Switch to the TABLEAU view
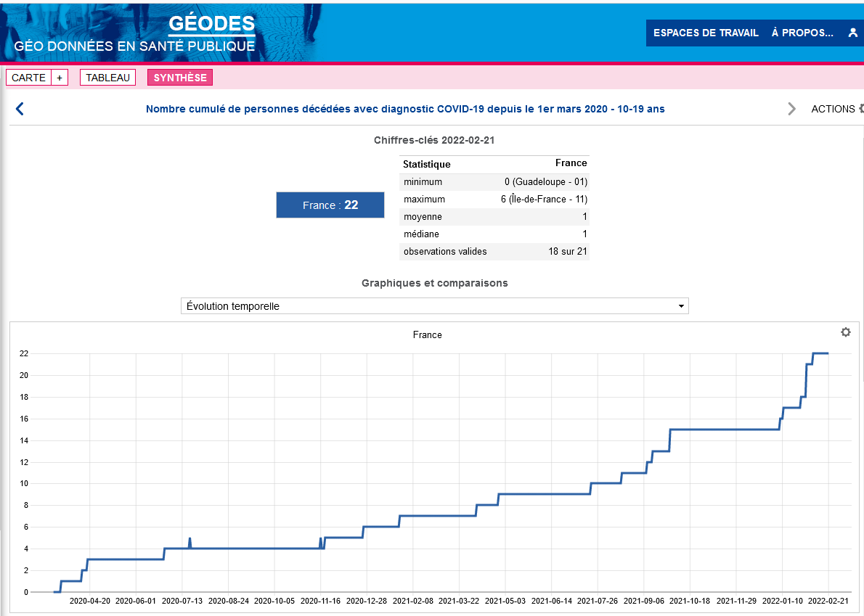This screenshot has height=616, width=864. (108, 78)
